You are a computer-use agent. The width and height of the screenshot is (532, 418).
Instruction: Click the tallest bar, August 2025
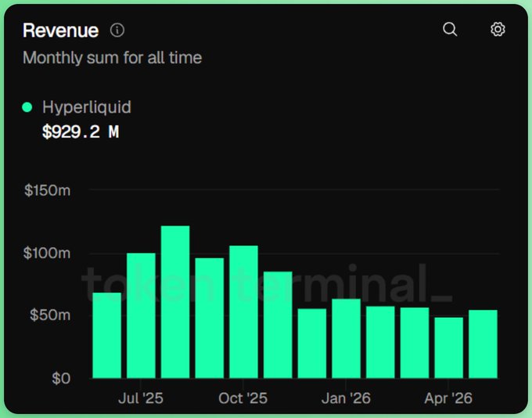tap(175, 302)
